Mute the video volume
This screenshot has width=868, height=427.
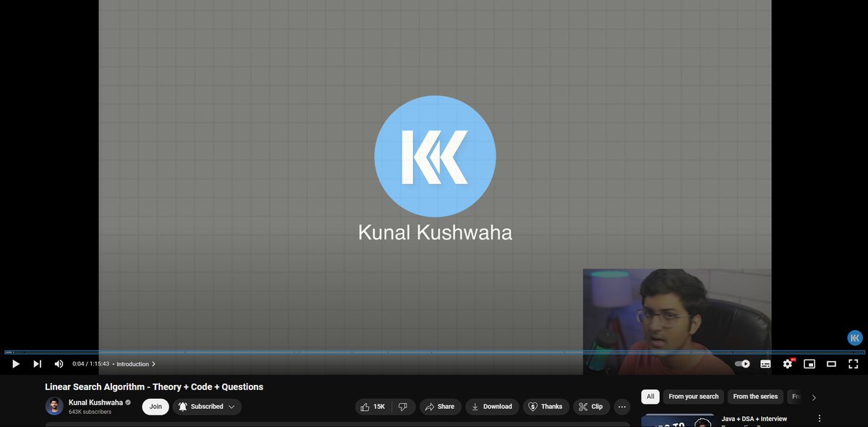coord(59,364)
